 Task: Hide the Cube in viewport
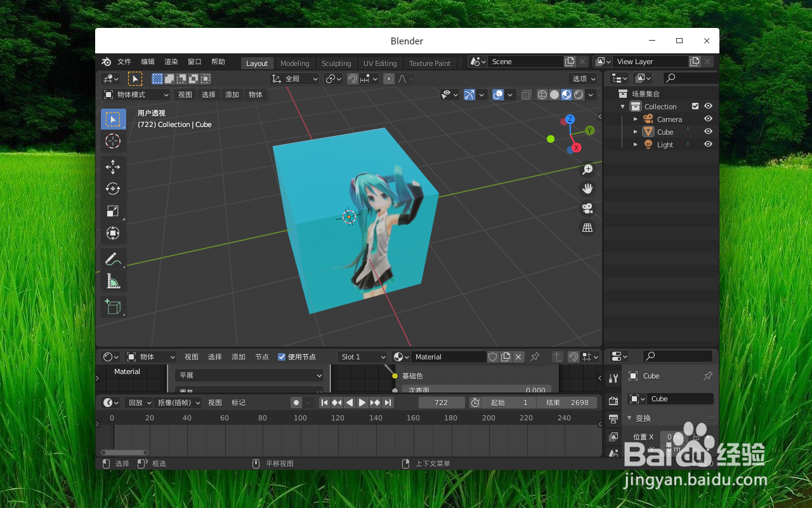coord(708,131)
